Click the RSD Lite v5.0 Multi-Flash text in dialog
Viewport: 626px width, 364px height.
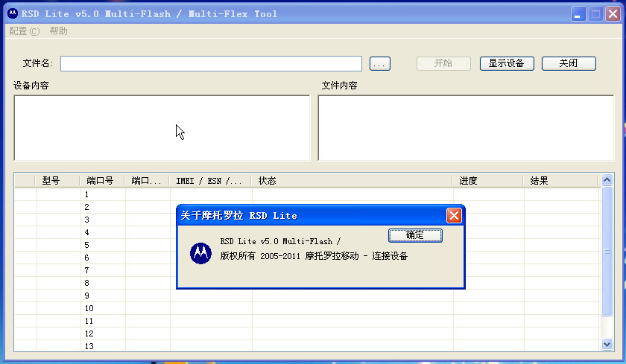280,241
